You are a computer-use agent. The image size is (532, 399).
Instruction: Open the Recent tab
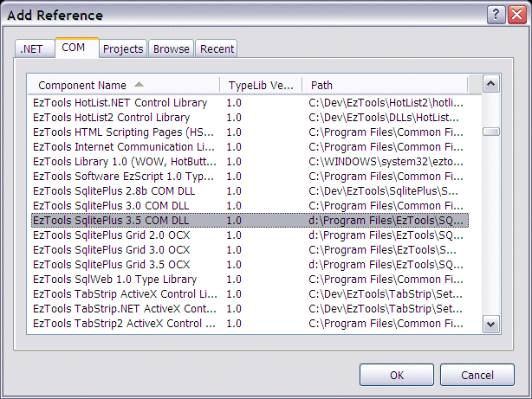[217, 49]
